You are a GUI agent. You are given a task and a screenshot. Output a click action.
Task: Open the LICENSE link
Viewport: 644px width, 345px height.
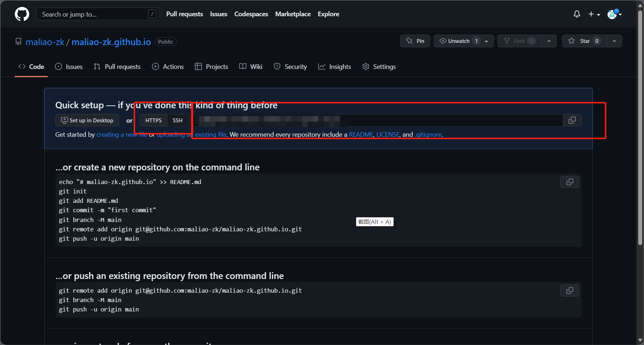[x=388, y=135]
